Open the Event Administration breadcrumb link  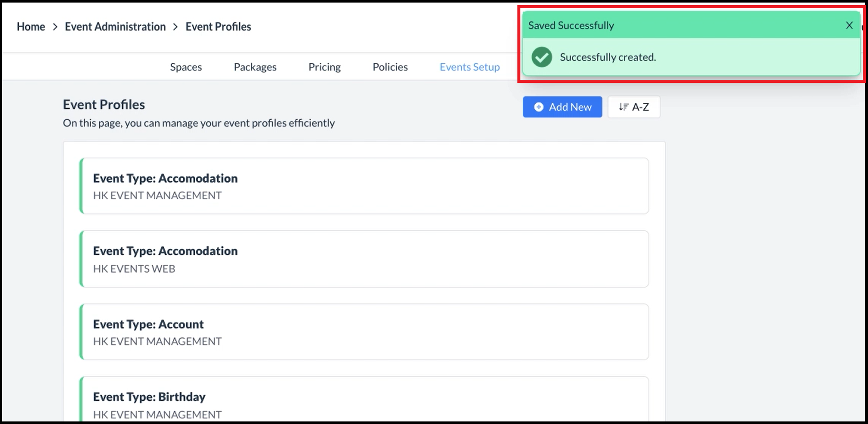click(x=115, y=27)
